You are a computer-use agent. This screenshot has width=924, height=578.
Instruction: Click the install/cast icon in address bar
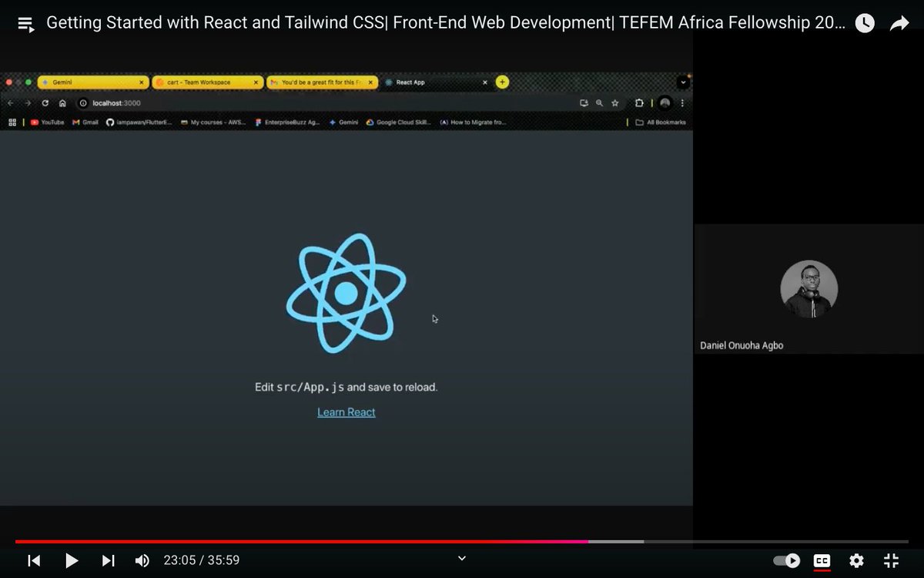point(584,102)
